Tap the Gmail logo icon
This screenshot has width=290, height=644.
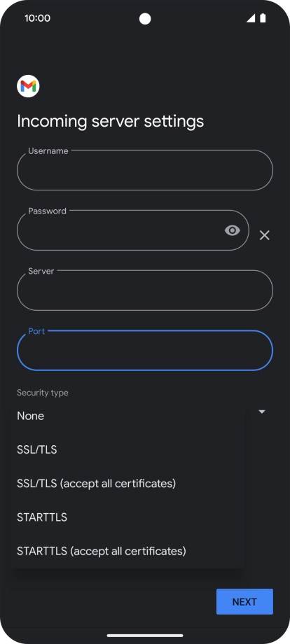pos(28,86)
